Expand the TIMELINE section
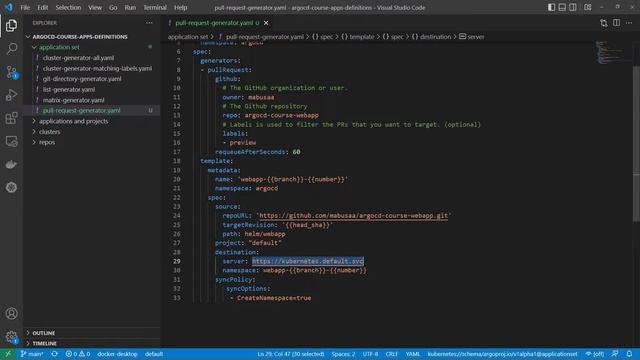The width and height of the screenshot is (640, 360). tap(44, 344)
